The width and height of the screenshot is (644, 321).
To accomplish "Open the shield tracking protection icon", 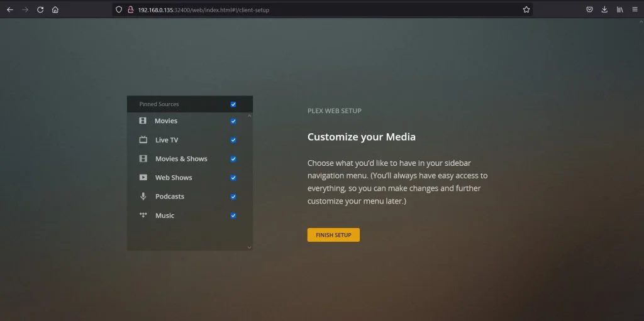I will 119,9.
